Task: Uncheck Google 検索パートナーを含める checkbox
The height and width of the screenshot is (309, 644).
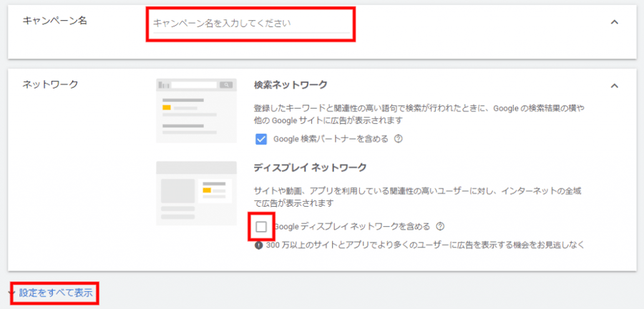Action: pos(261,139)
